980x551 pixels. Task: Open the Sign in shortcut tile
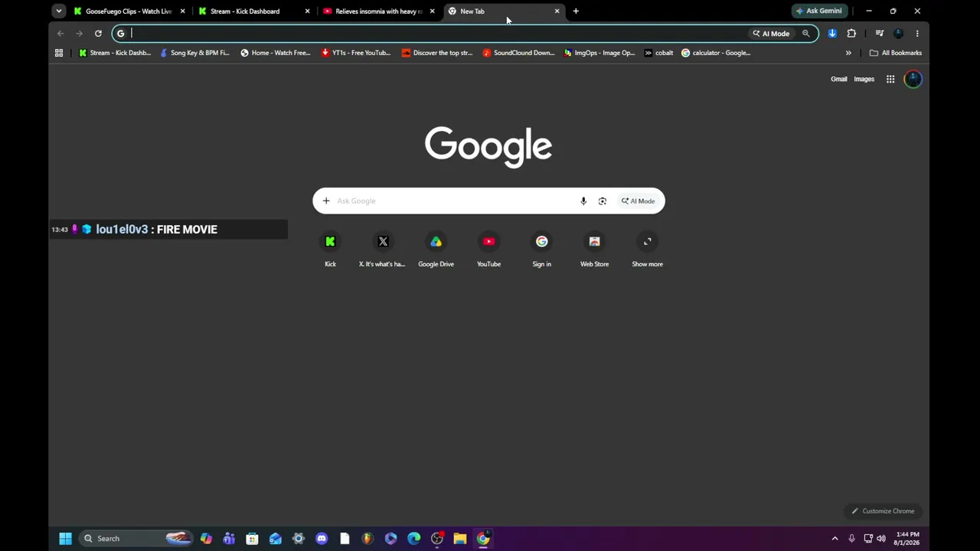pos(541,250)
